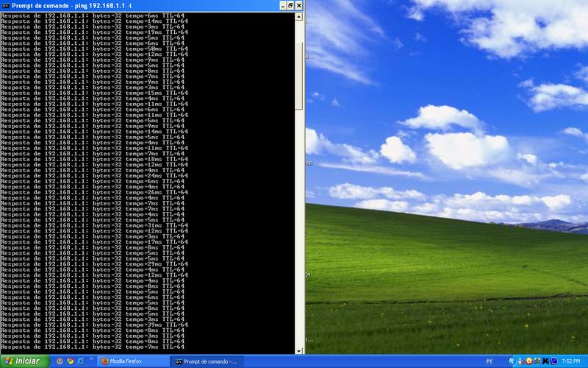This screenshot has height=368, width=588.
Task: Expand hidden quick launch items chevron
Action: point(91,360)
